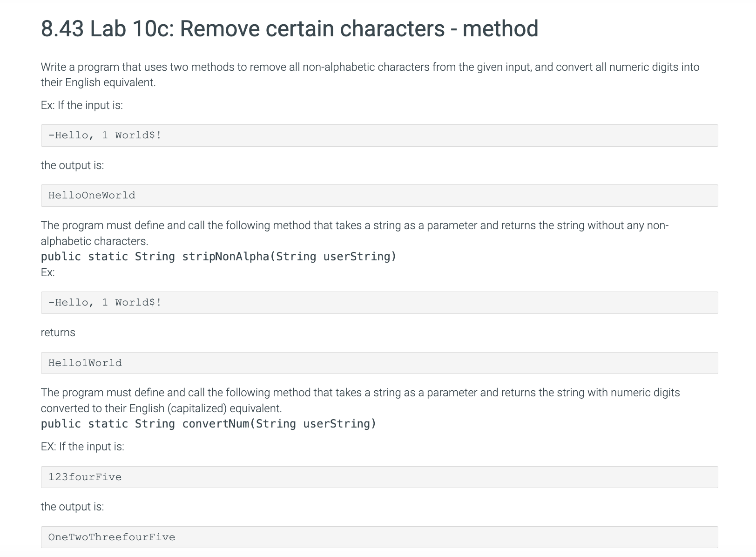Select the HelloOneWorld output box
This screenshot has height=557, width=756.
click(x=379, y=196)
